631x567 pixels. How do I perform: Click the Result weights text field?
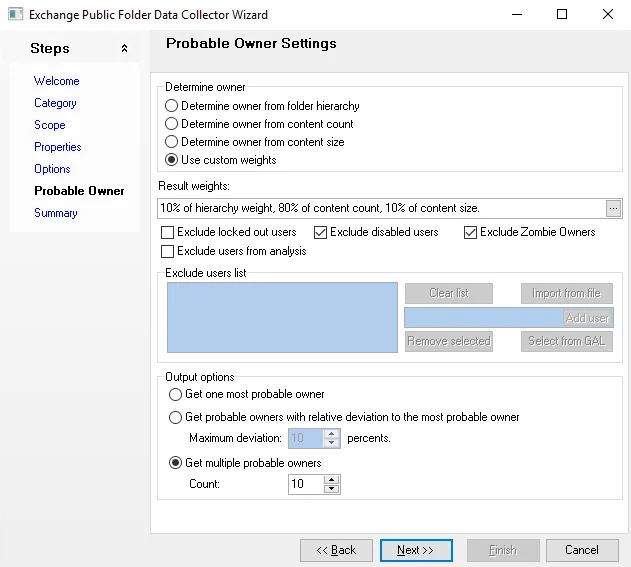(x=381, y=208)
